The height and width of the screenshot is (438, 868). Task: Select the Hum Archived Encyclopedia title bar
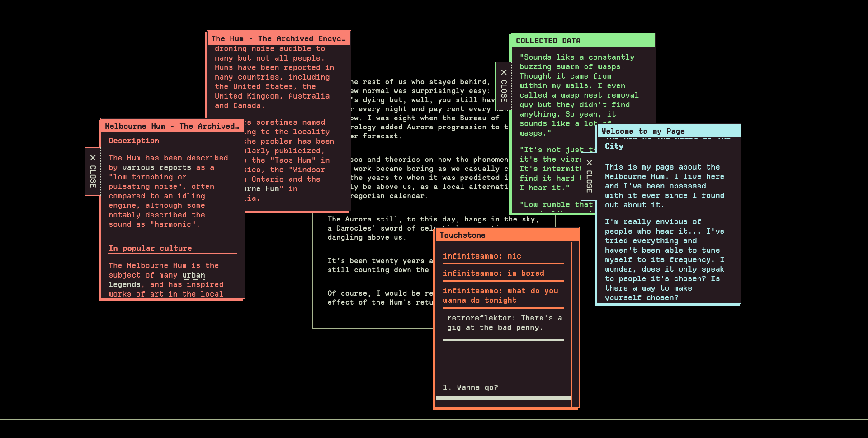[278, 38]
